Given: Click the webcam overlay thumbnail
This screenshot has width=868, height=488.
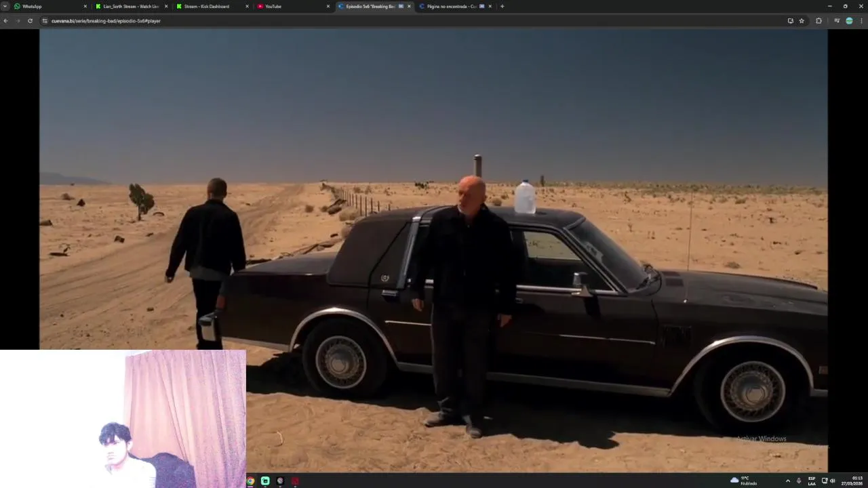Looking at the screenshot, I should pyautogui.click(x=123, y=418).
